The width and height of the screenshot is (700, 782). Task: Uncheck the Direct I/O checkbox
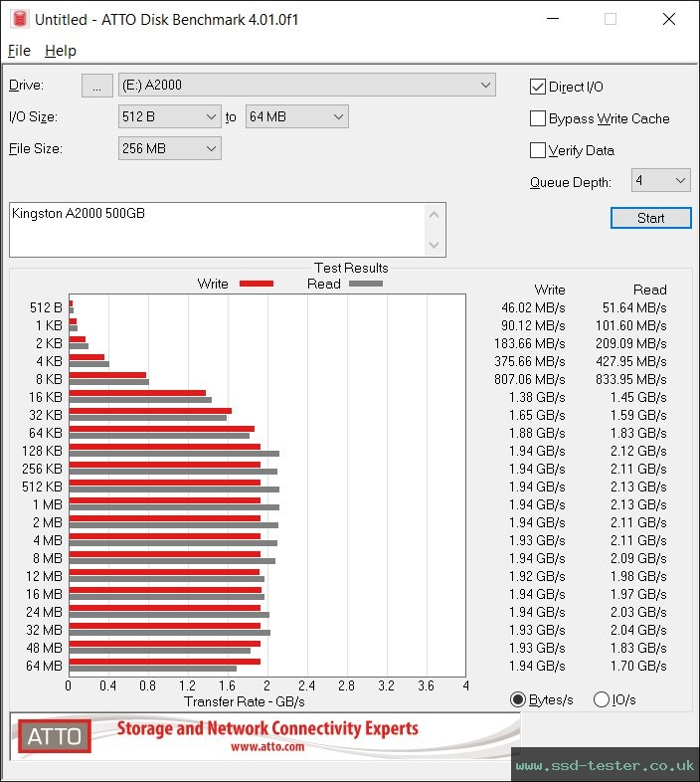(x=538, y=87)
